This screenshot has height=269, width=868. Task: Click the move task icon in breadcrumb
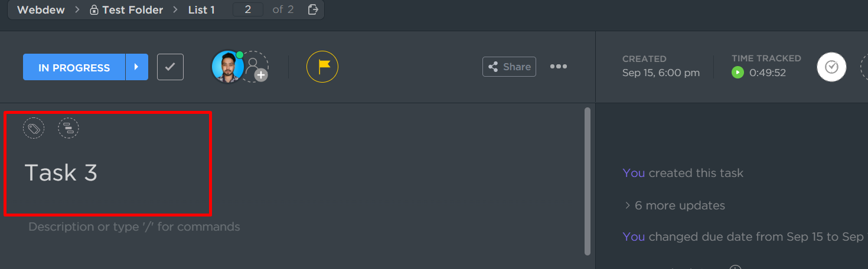click(314, 9)
